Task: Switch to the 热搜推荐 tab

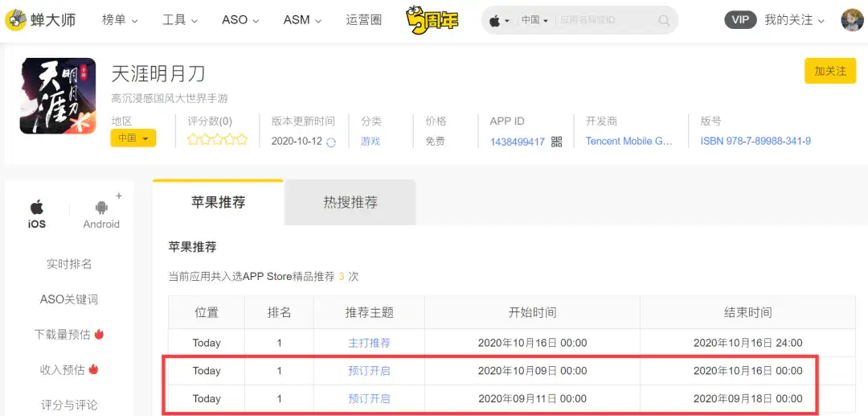Action: 350,202
